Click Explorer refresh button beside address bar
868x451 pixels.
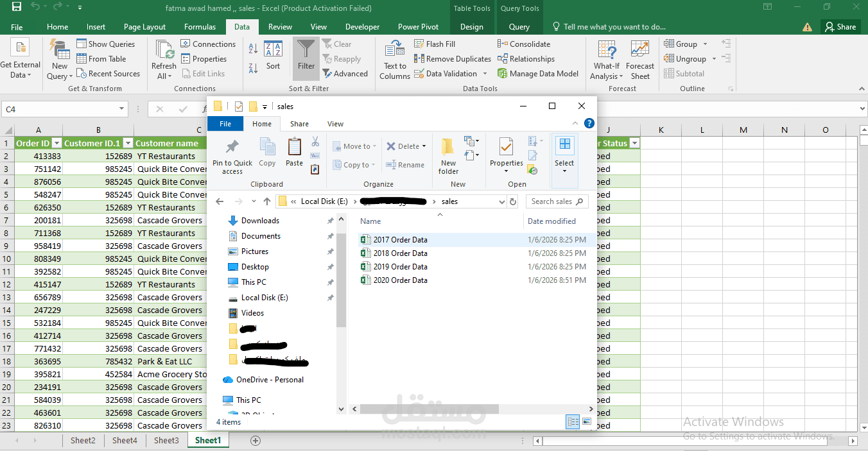(513, 201)
